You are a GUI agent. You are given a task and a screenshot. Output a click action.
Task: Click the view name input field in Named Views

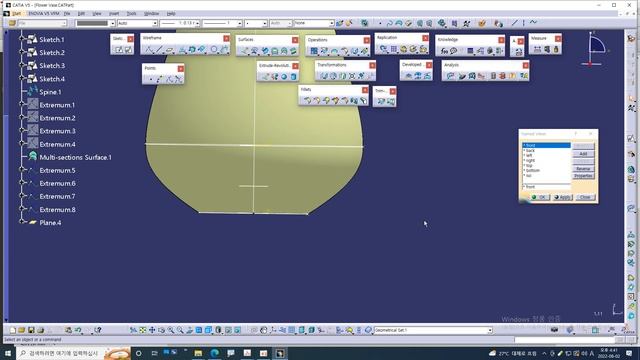[x=547, y=187]
